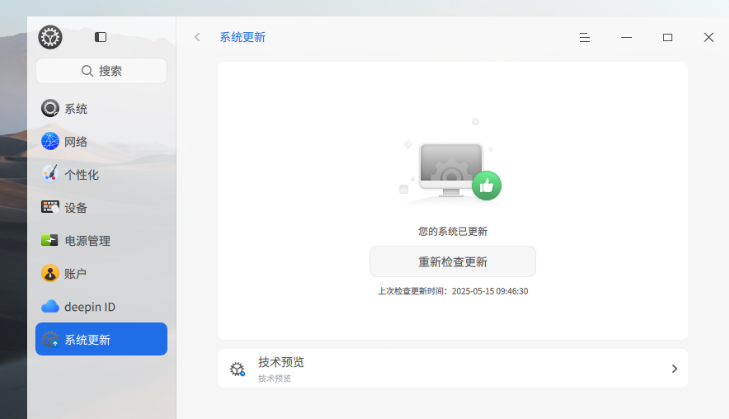The height and width of the screenshot is (419, 729).
Task: Open the 电源管理 battery icon
Action: point(50,240)
